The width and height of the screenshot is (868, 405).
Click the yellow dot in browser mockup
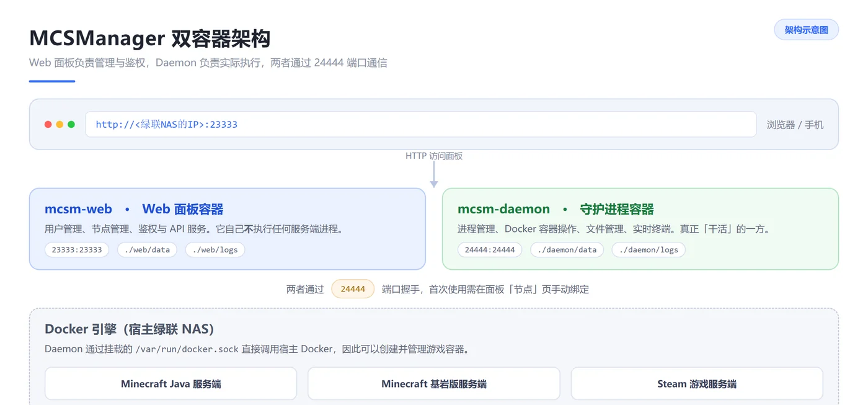60,125
